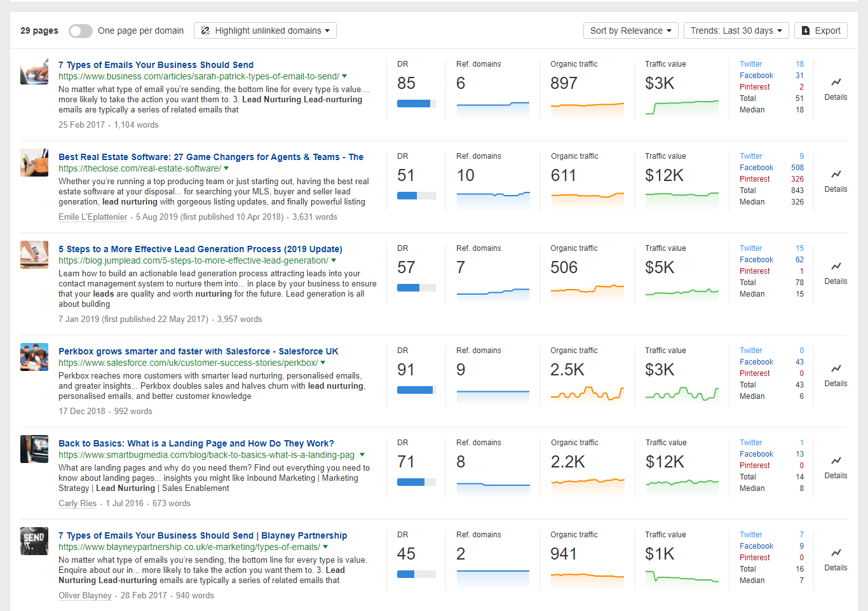Open the salesforce.com perkbox URL
Viewport: 868px width, 611px height.
pos(188,363)
